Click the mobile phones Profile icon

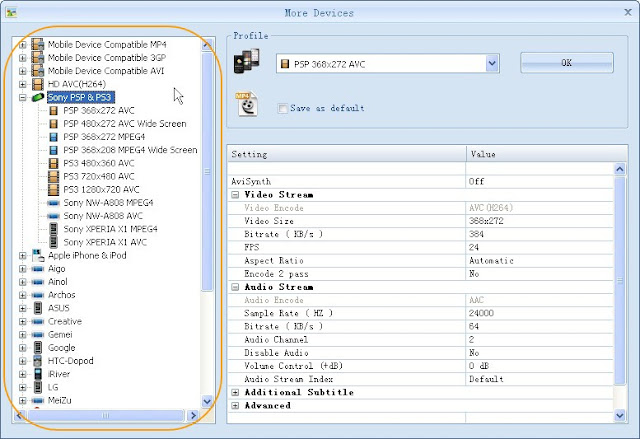[247, 62]
